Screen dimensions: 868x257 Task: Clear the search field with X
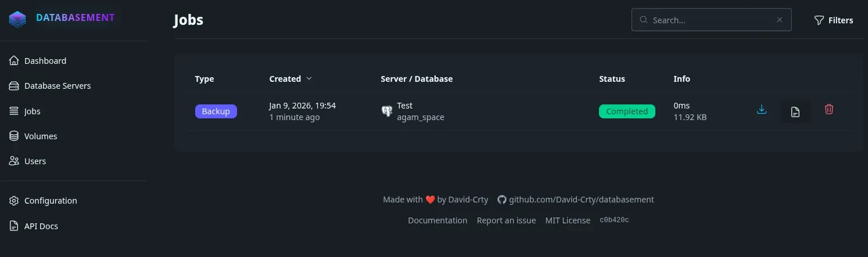(x=780, y=20)
